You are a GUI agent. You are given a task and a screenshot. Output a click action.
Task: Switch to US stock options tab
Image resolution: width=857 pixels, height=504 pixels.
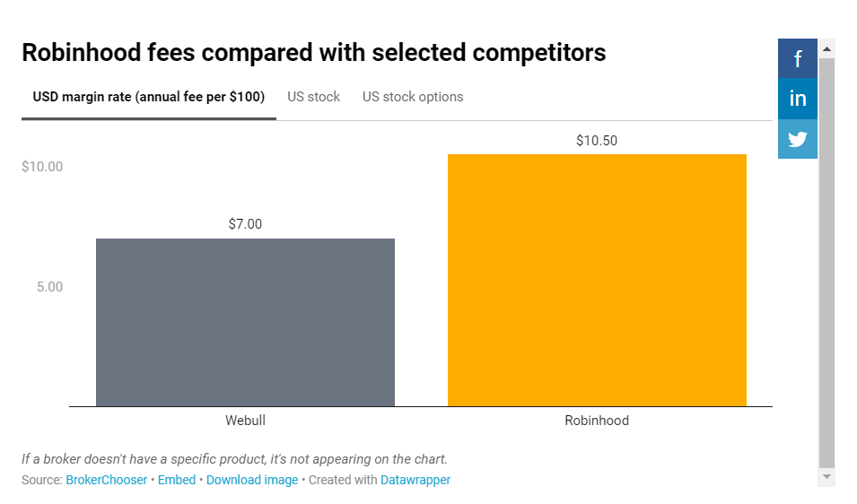click(x=413, y=97)
